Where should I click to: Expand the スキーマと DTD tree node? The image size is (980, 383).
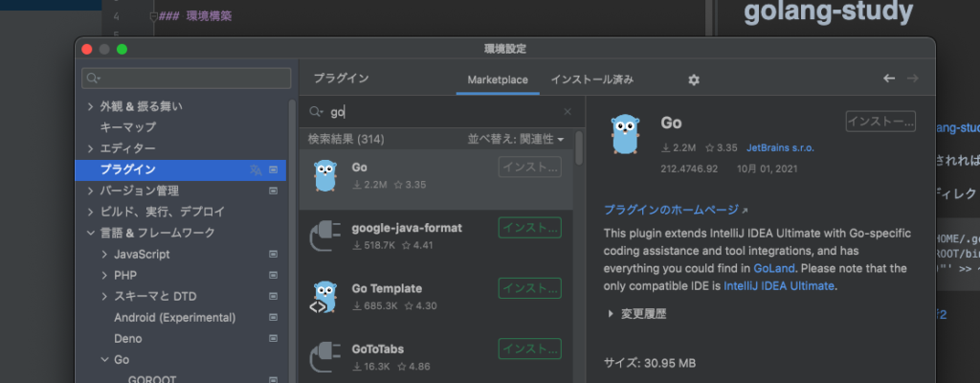(104, 296)
